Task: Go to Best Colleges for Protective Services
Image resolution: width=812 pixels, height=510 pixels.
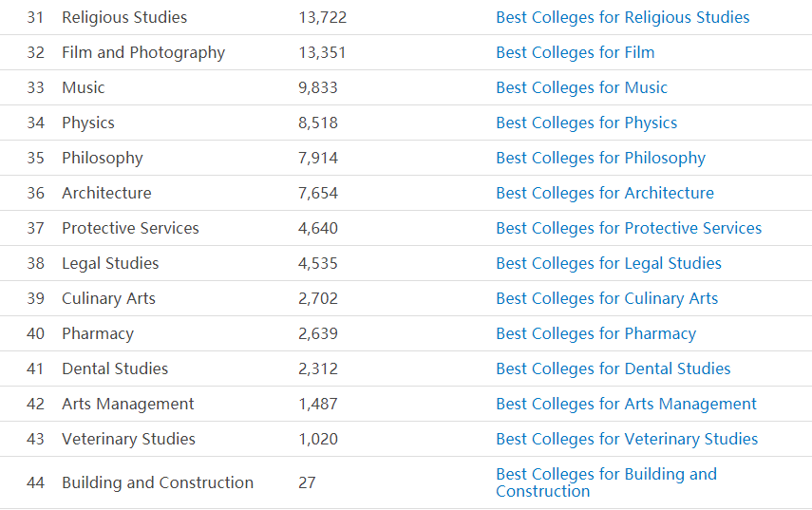Action: coord(629,228)
